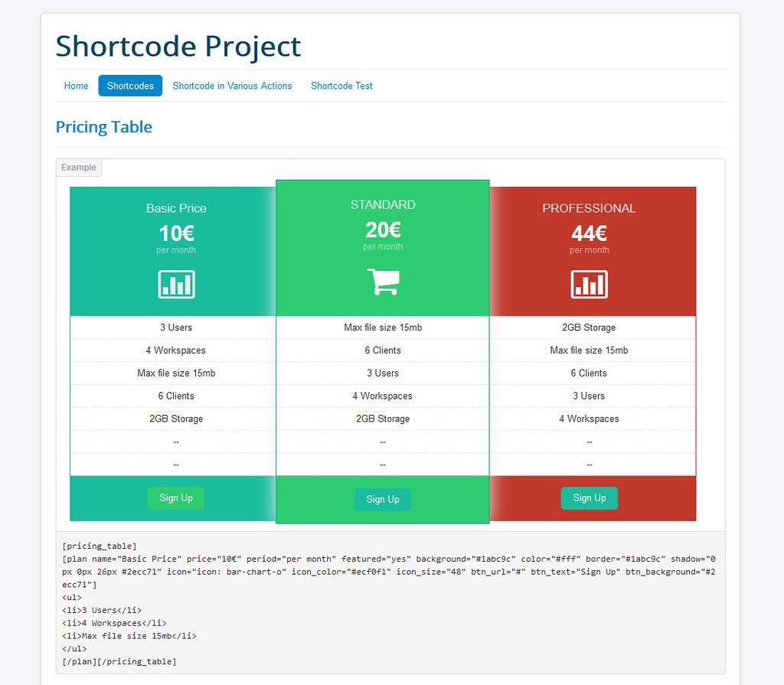
Task: Sign Up for the Basic Price plan
Action: tap(176, 498)
